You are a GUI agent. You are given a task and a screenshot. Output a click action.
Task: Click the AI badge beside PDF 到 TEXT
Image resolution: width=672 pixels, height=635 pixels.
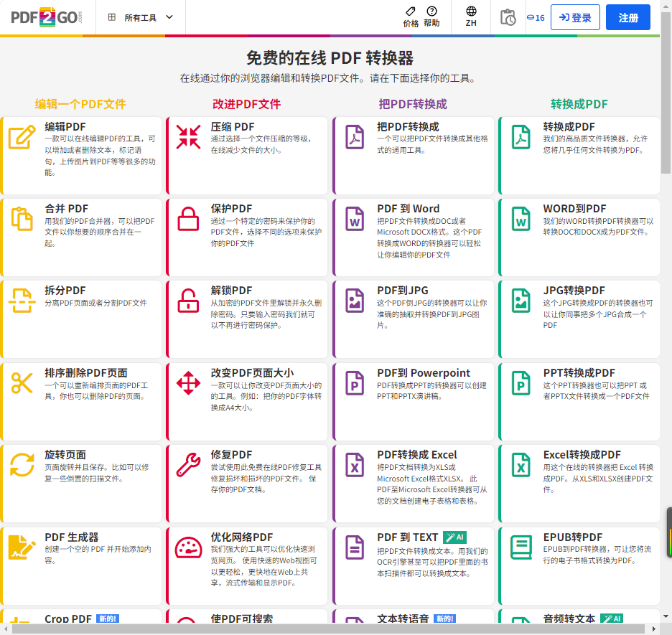point(454,537)
